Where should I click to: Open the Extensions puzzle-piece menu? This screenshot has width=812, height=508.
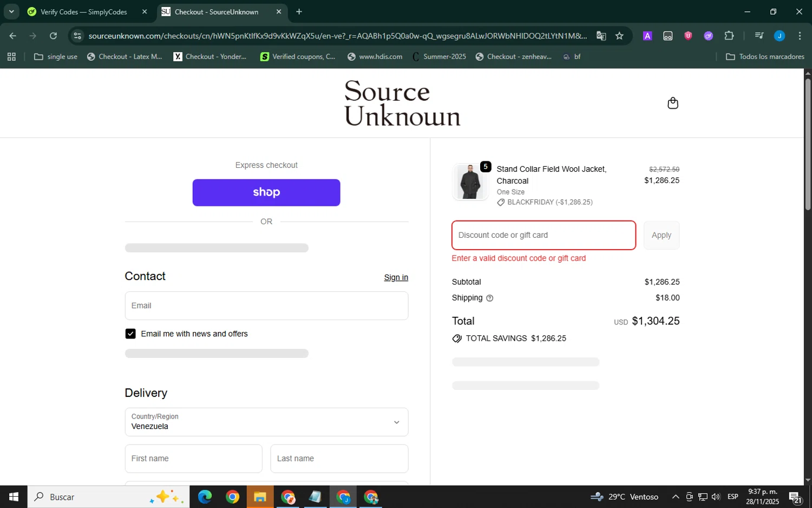pyautogui.click(x=729, y=36)
